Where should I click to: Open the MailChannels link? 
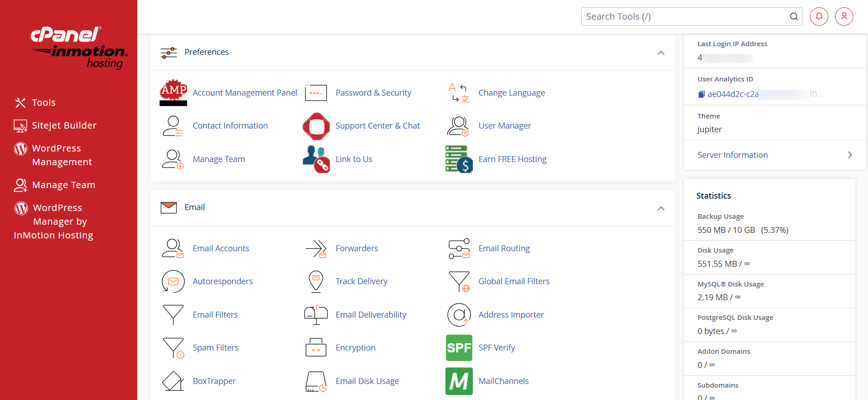pos(504,381)
